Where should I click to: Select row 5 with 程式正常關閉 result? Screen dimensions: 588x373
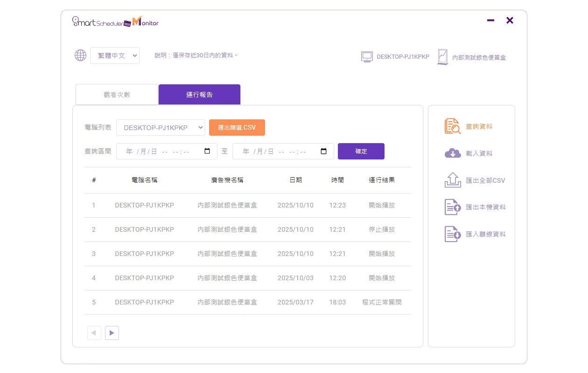(x=247, y=302)
